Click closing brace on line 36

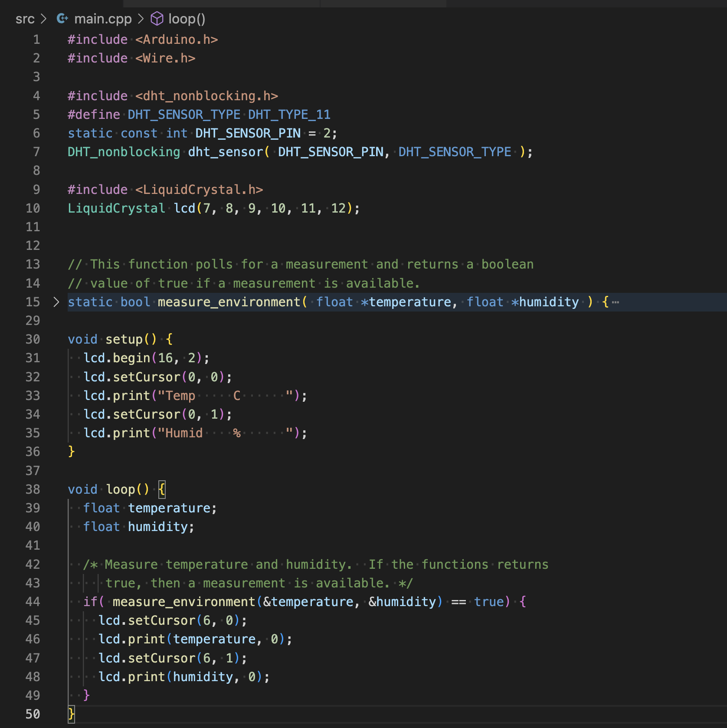pyautogui.click(x=72, y=452)
